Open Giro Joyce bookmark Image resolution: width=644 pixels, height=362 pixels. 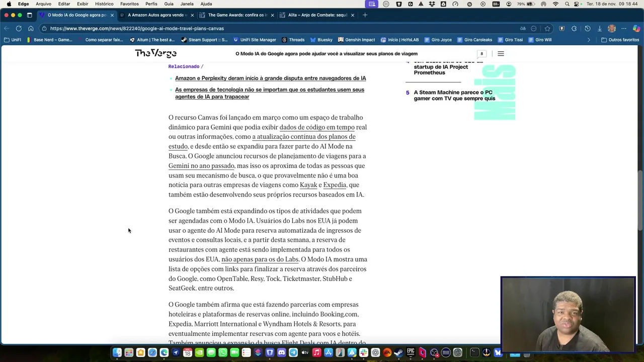click(x=438, y=40)
